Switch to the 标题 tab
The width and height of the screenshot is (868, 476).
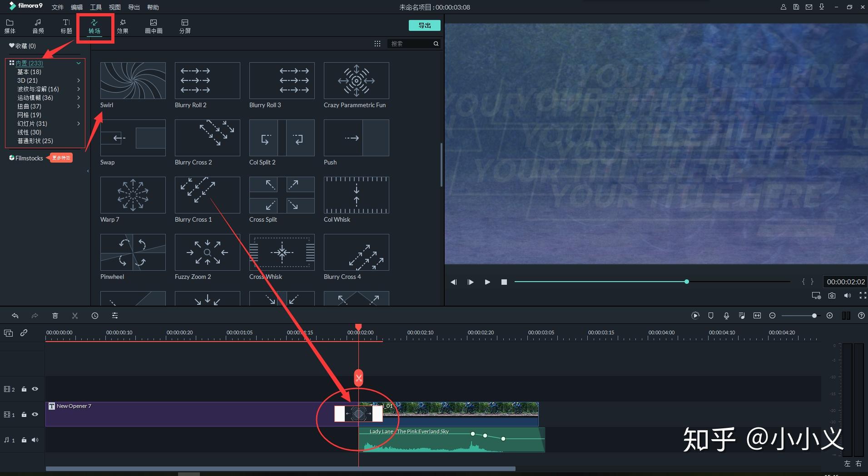[x=66, y=26]
